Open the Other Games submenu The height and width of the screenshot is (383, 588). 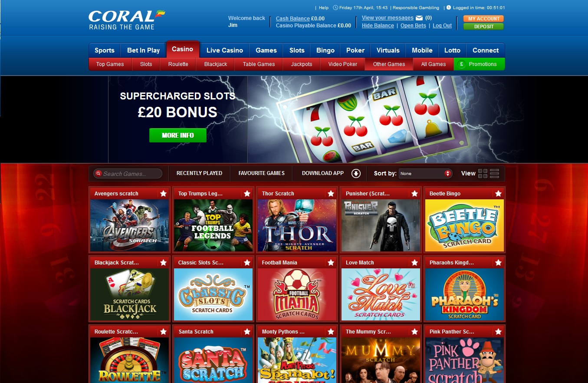[x=389, y=64]
